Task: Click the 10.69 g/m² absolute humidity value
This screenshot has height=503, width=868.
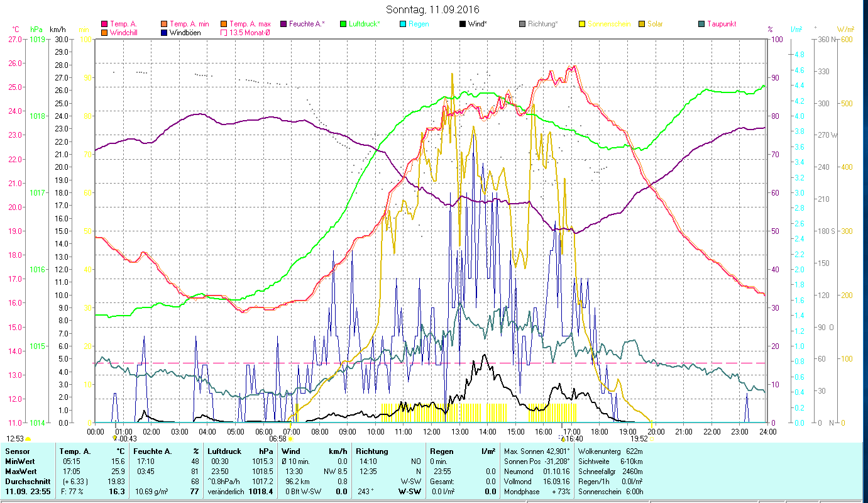Action: (x=151, y=491)
